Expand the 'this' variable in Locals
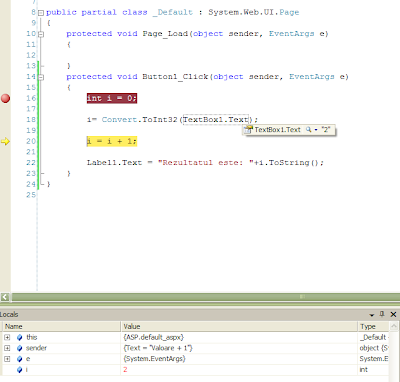400x382 pixels. 7,337
